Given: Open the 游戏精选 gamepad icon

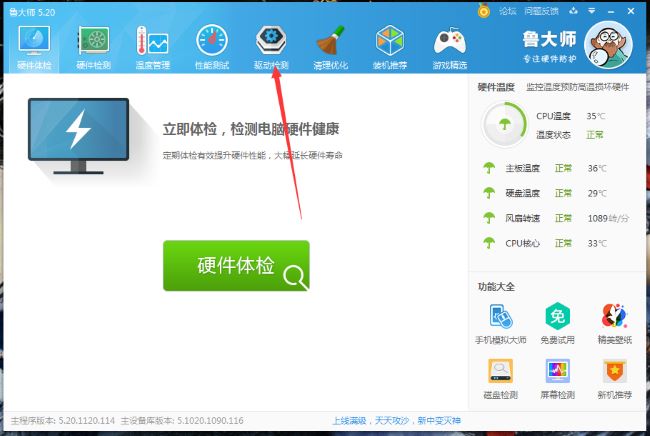Looking at the screenshot, I should (x=450, y=47).
